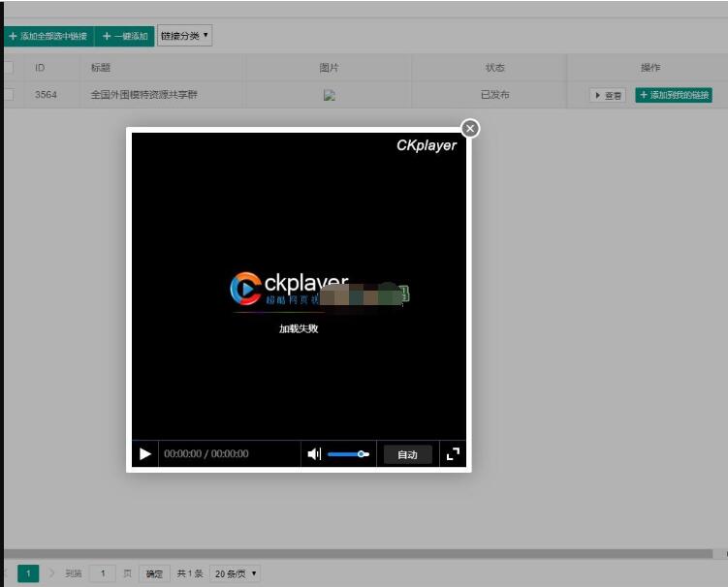Viewport: 728px width, 587px height.
Task: Enter fullscreen mode in the player
Action: point(453,454)
